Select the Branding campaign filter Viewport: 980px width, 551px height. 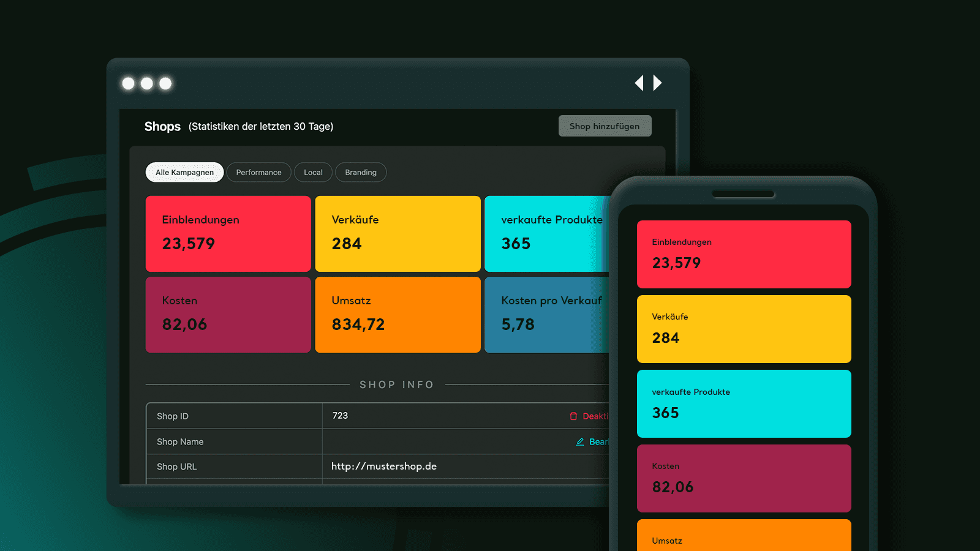tap(361, 173)
